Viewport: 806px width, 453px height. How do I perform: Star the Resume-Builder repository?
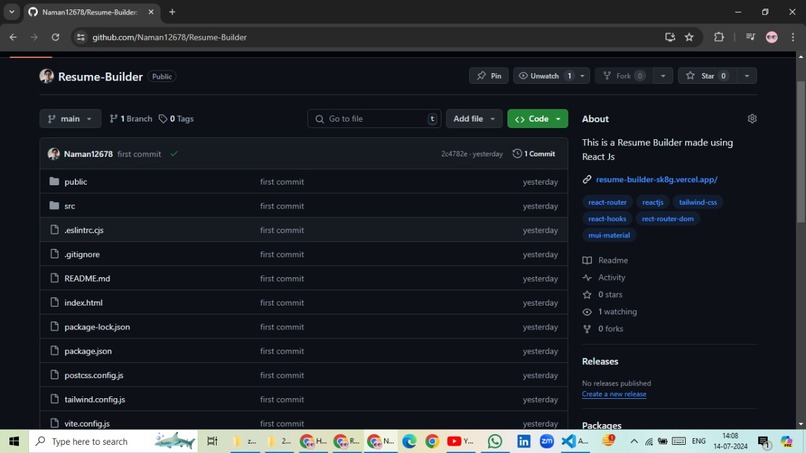(x=707, y=76)
